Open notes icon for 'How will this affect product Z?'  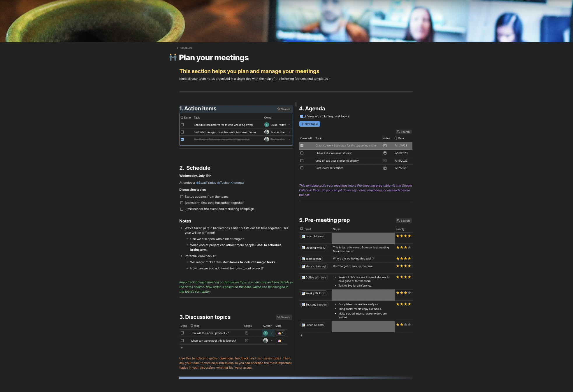pyautogui.click(x=247, y=333)
